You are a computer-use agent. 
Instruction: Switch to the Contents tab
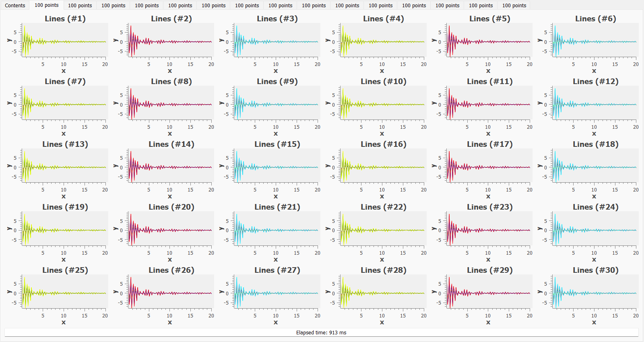tap(15, 5)
